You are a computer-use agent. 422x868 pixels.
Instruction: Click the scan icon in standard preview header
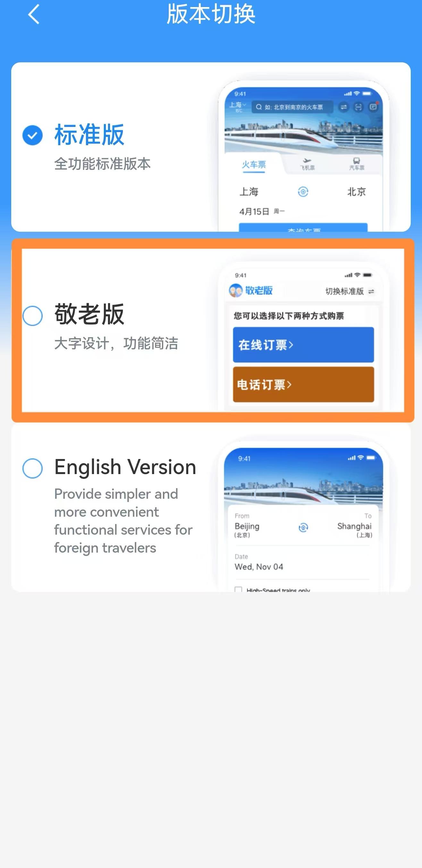(x=358, y=107)
